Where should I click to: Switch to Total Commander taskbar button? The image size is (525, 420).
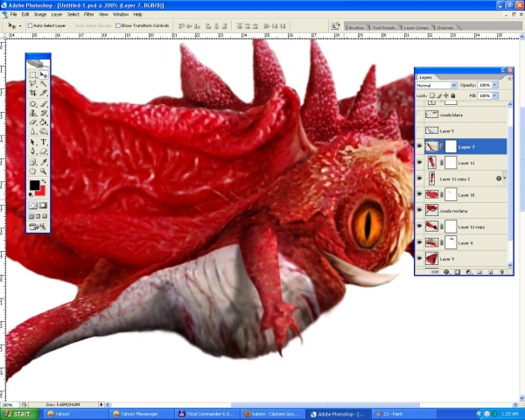[206, 414]
